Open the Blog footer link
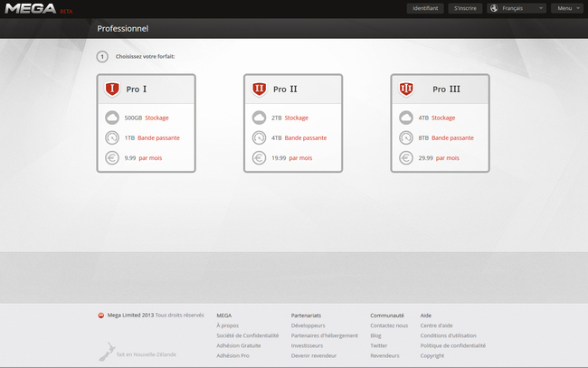The height and width of the screenshot is (368, 588). (x=375, y=335)
